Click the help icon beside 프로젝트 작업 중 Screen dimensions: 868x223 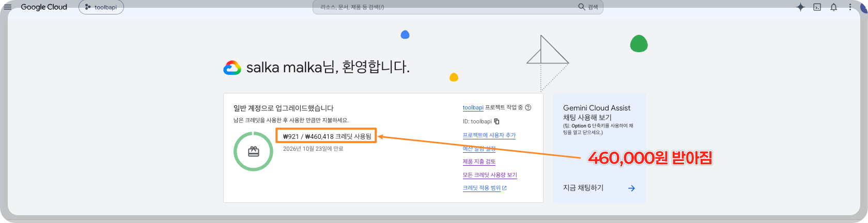point(528,107)
